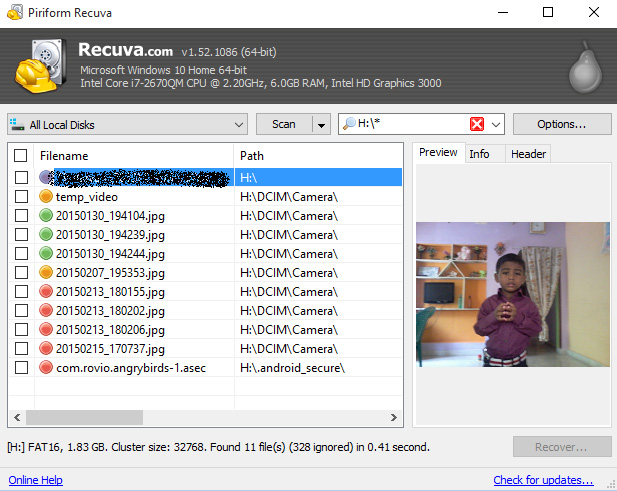Select the file 20150213_180202.jpg
This screenshot has width=617, height=491.
205,310
